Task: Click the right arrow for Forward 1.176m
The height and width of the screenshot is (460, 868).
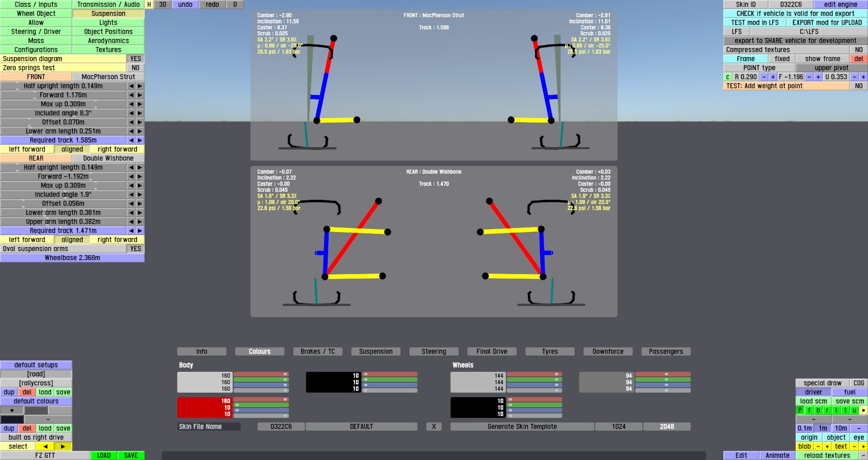Action: (140, 95)
